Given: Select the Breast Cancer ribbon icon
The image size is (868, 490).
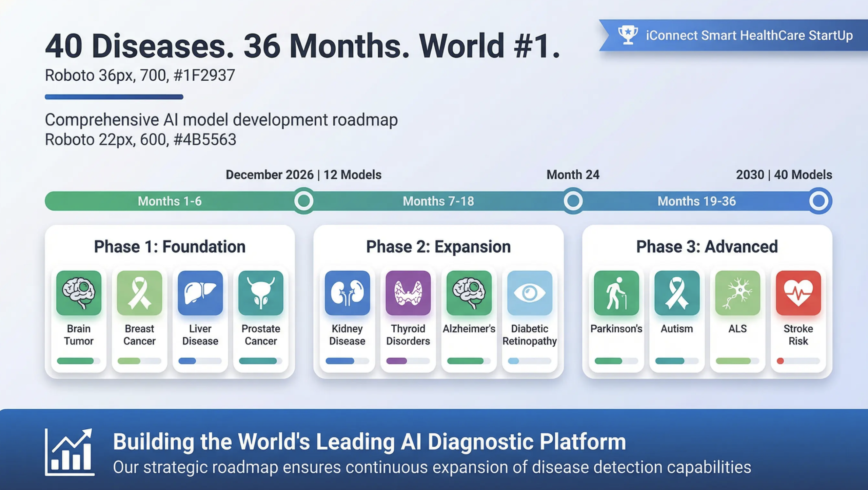Looking at the screenshot, I should point(139,293).
